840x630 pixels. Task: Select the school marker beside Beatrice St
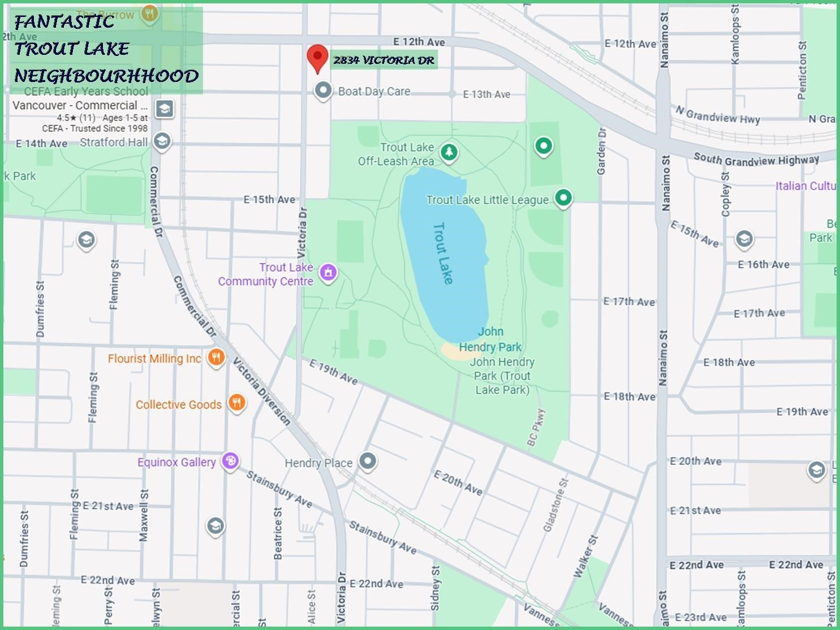click(215, 527)
